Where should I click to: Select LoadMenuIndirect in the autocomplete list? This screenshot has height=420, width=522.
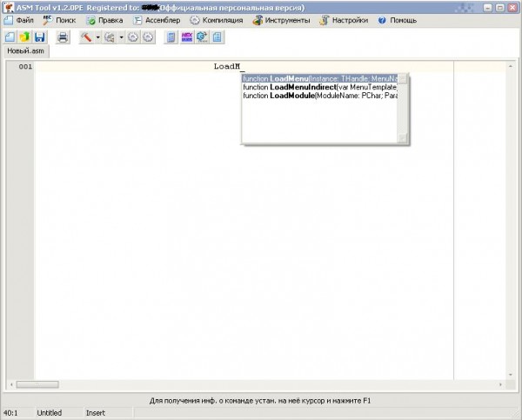(x=318, y=88)
